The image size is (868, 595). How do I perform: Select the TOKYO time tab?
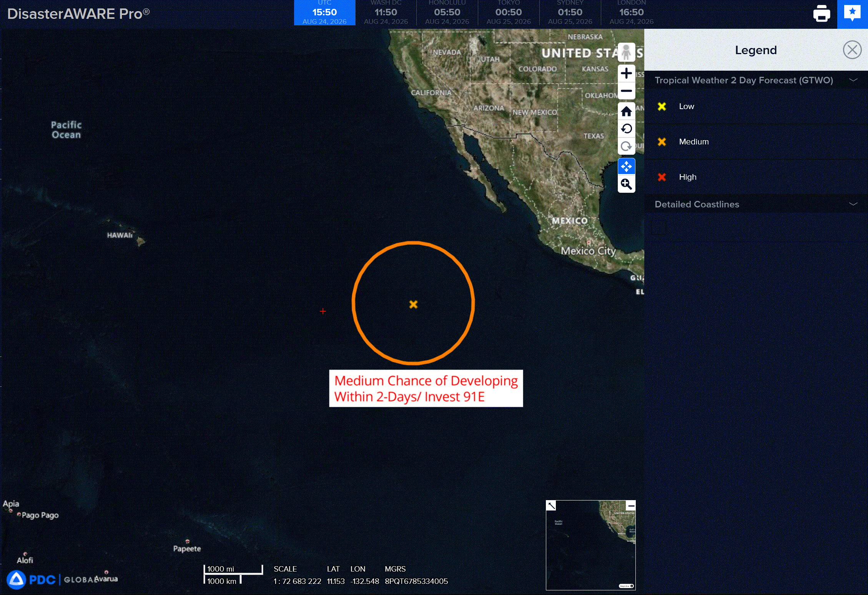(509, 13)
